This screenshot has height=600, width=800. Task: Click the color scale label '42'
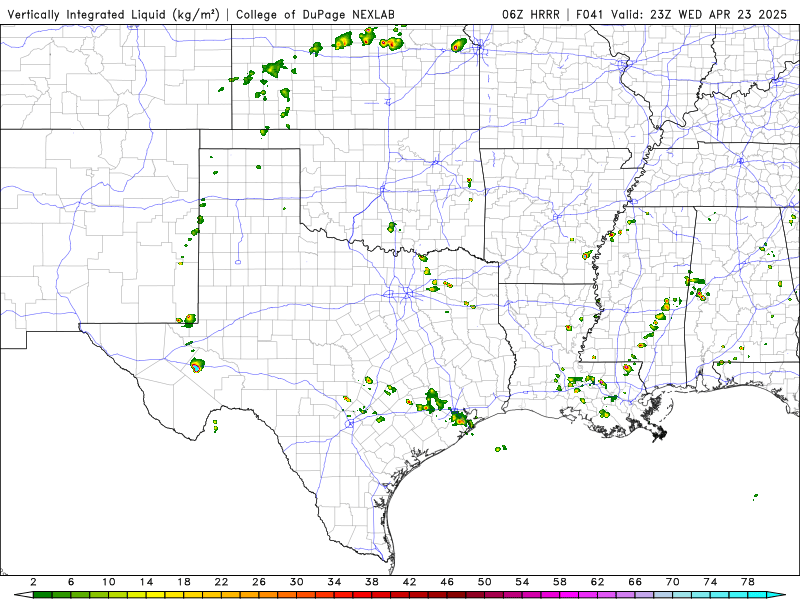(x=410, y=582)
